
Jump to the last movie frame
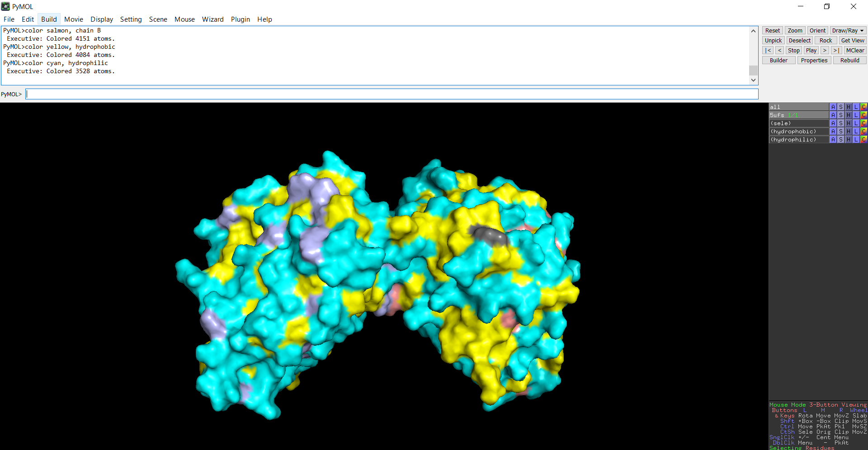836,51
